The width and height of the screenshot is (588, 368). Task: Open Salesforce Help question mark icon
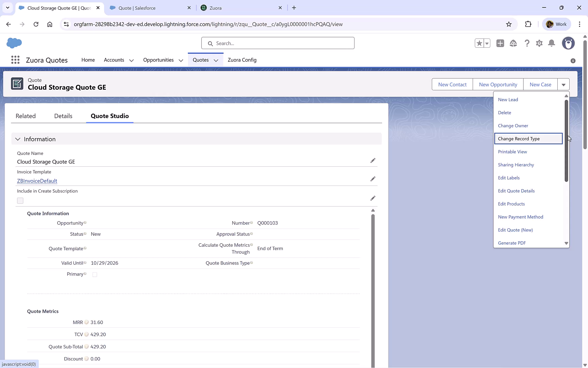[x=527, y=43]
